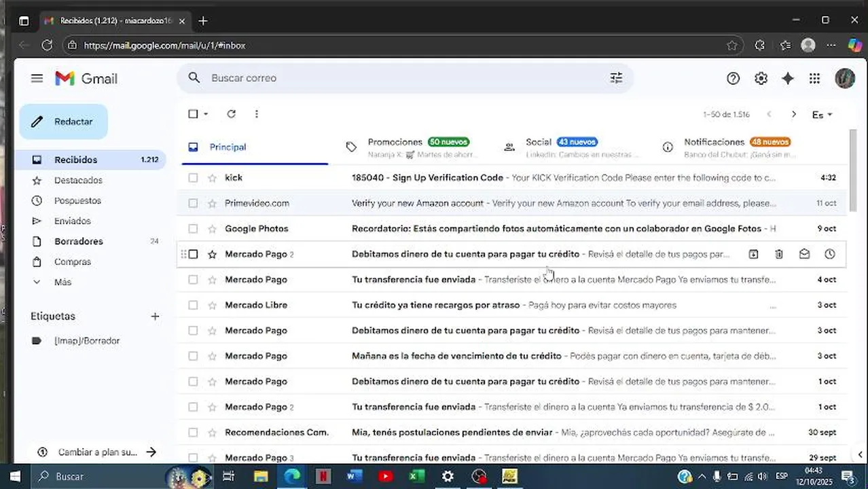Star the hovered Mercado Pago email
This screenshot has height=489, width=868.
click(x=212, y=254)
